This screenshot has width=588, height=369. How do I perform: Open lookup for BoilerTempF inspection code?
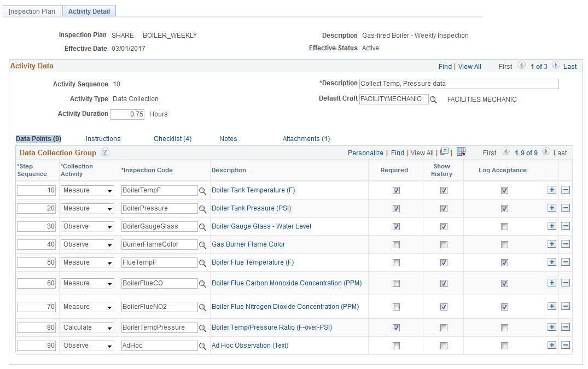(x=201, y=190)
